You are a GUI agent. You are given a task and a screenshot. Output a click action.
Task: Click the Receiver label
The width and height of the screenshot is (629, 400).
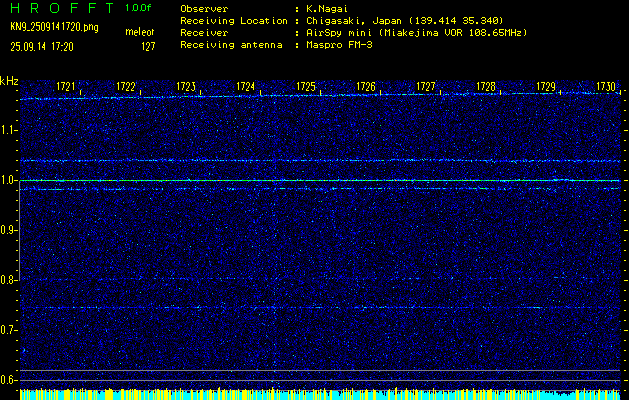(204, 33)
